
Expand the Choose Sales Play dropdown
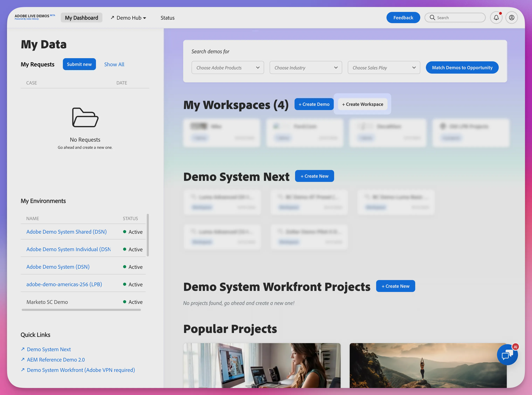tap(384, 68)
